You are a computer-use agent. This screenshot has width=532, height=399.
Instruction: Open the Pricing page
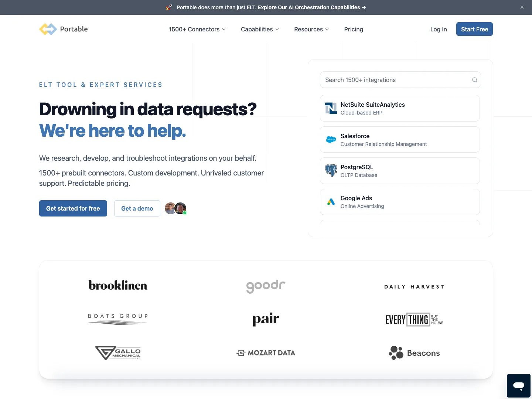coord(354,29)
